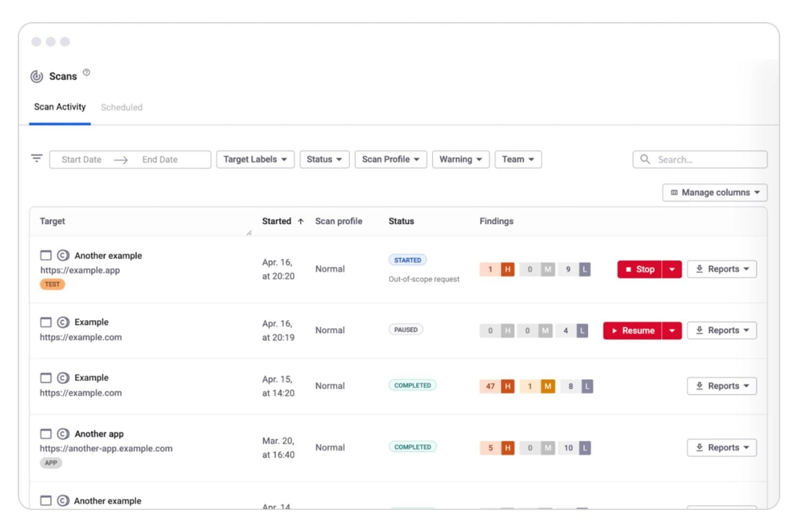
Task: Select checkbox for Example started at 14:20
Action: tap(46, 378)
